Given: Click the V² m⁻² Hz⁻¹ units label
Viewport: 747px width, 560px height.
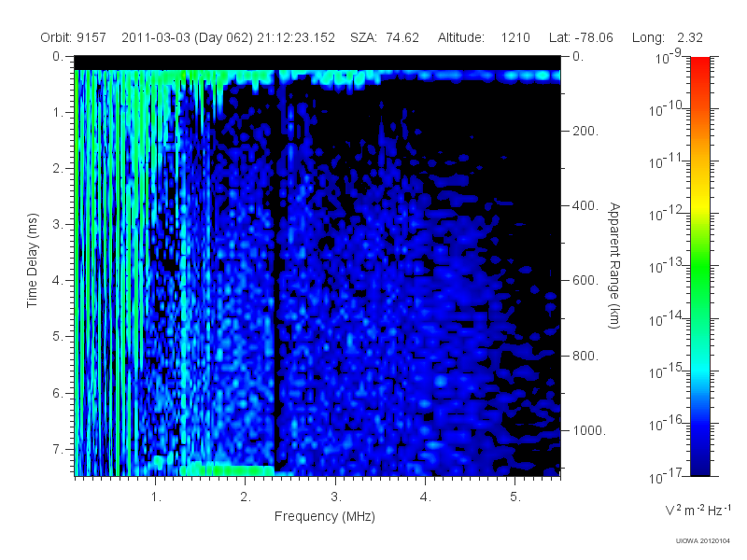Looking at the screenshot, I should (698, 510).
